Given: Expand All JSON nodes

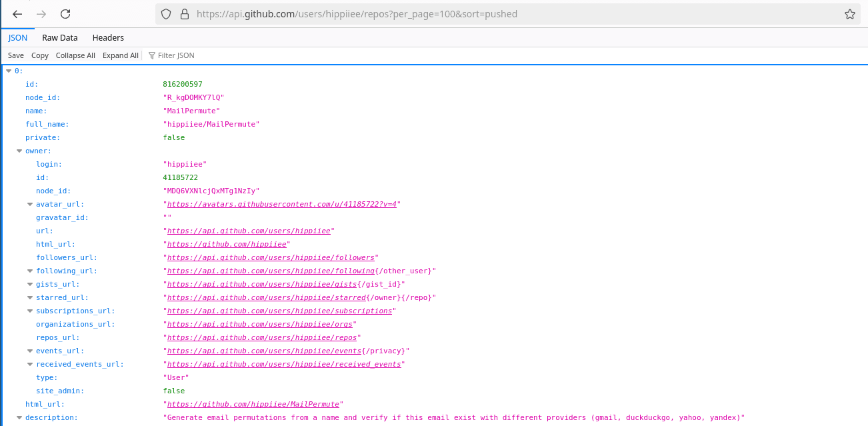Looking at the screenshot, I should 121,55.
